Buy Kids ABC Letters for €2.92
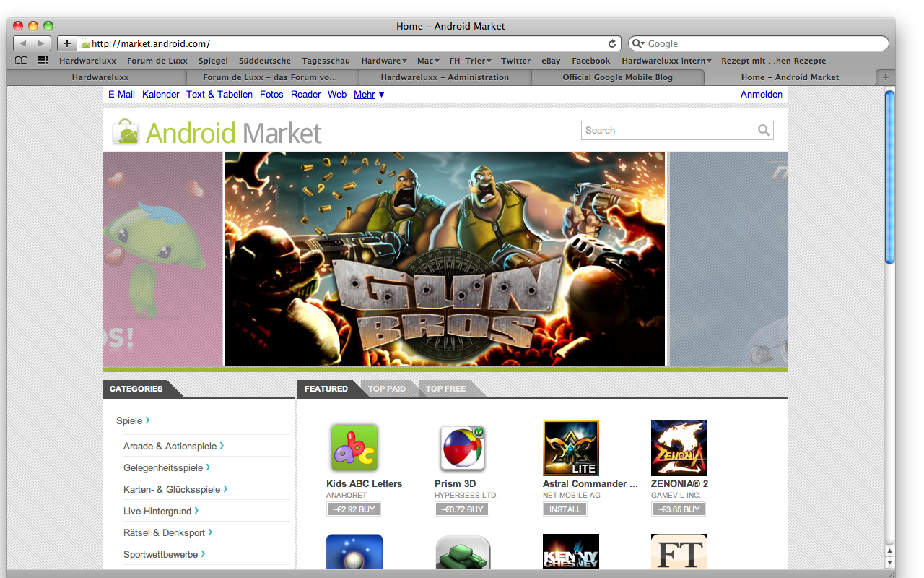 pos(353,509)
